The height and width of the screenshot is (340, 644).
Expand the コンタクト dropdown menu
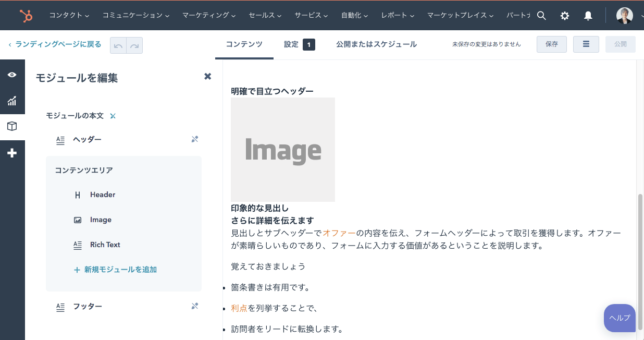pos(69,16)
